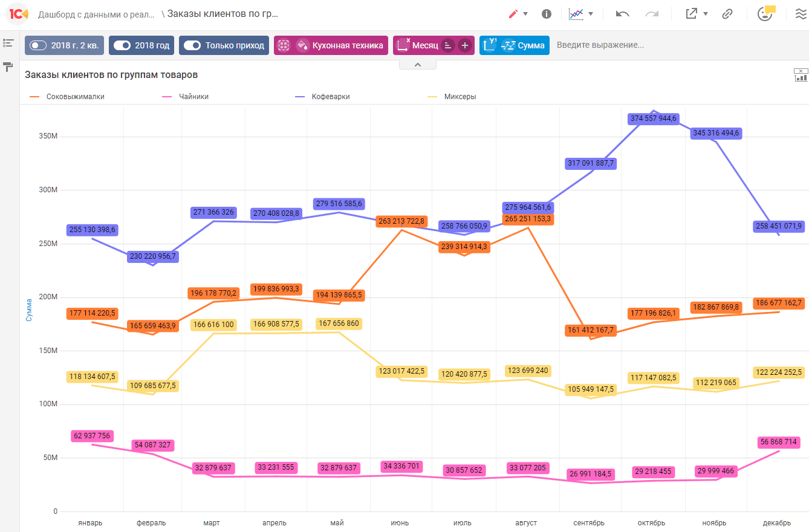Click the 350M axis tick label
The height and width of the screenshot is (532, 809).
point(47,136)
